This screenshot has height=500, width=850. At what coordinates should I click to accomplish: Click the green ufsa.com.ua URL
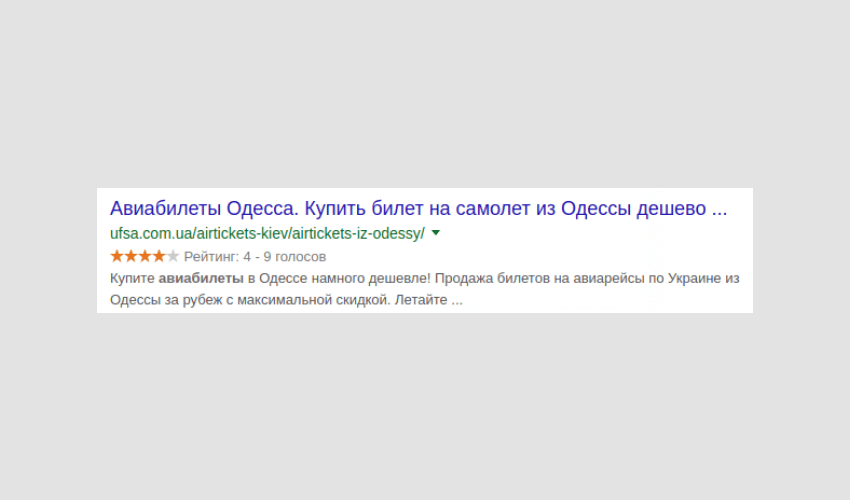pyautogui.click(x=267, y=234)
